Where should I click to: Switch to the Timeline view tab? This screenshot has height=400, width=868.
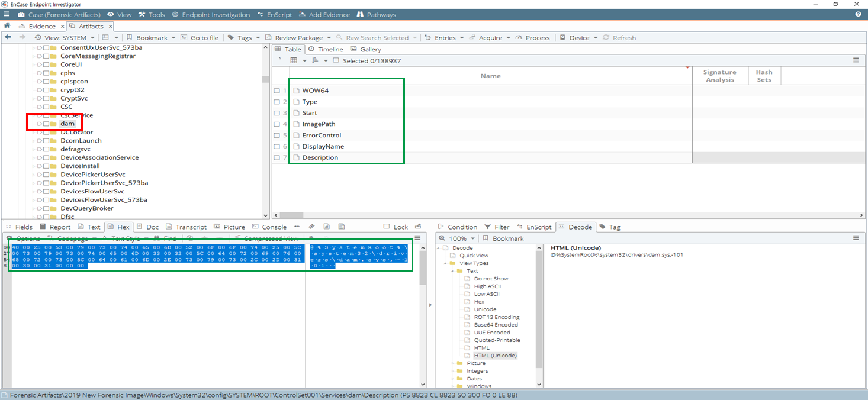325,49
